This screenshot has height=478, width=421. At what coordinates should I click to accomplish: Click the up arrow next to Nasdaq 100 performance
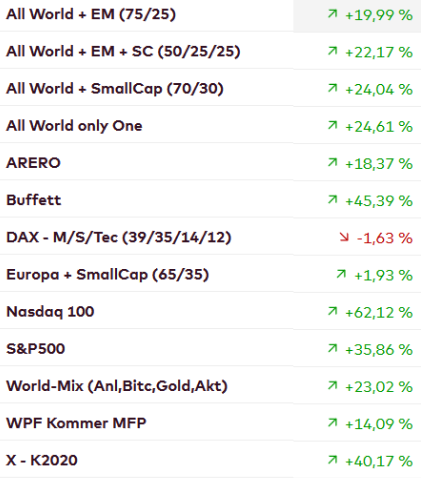click(x=332, y=311)
